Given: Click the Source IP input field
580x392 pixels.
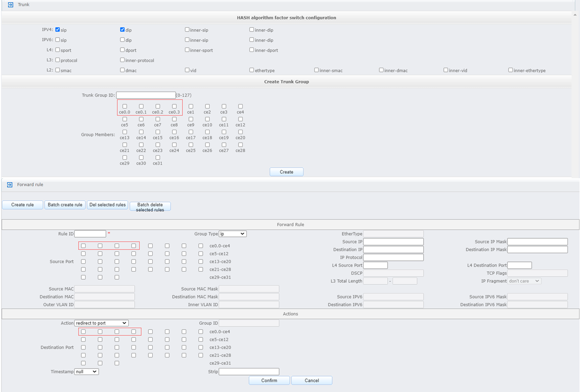Looking at the screenshot, I should click(393, 242).
